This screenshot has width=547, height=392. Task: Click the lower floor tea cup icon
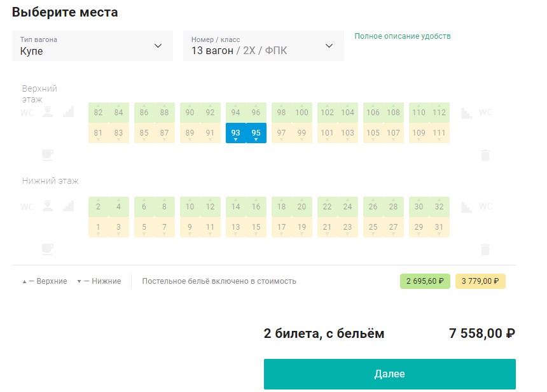48,249
